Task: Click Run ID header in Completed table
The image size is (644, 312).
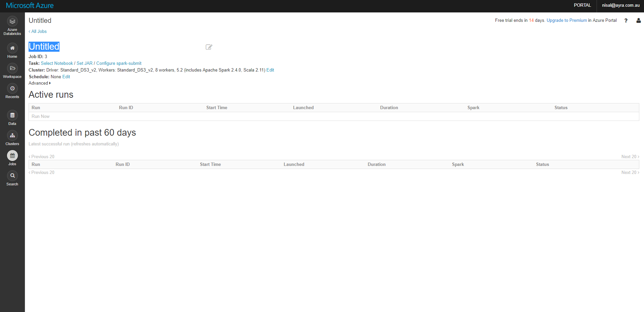Action: (123, 164)
